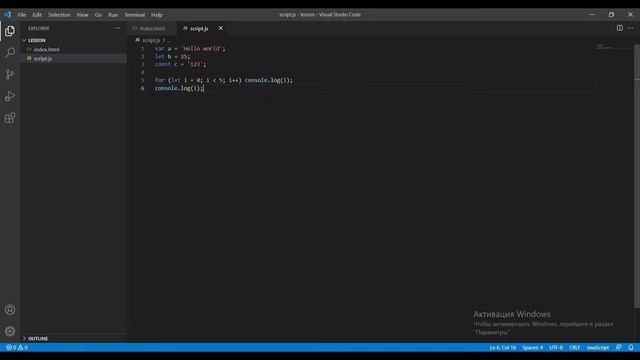This screenshot has width=640, height=360.
Task: Close the script.js editor tab
Action: point(220,28)
